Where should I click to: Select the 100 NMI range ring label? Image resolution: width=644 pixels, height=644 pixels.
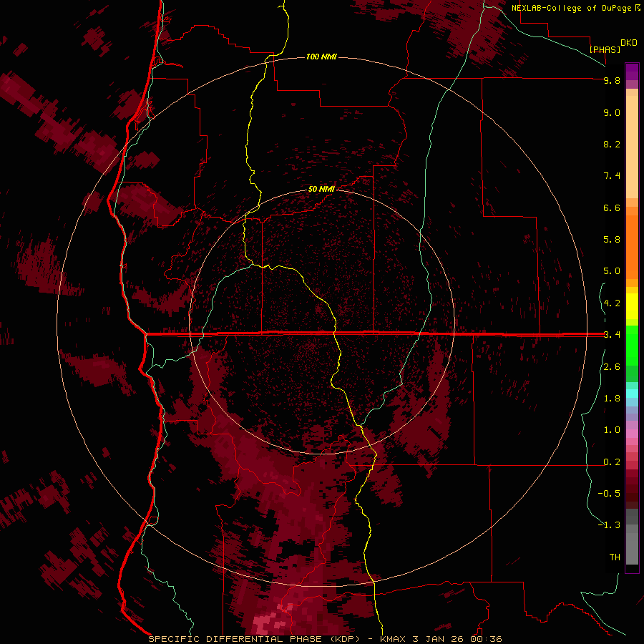[321, 57]
